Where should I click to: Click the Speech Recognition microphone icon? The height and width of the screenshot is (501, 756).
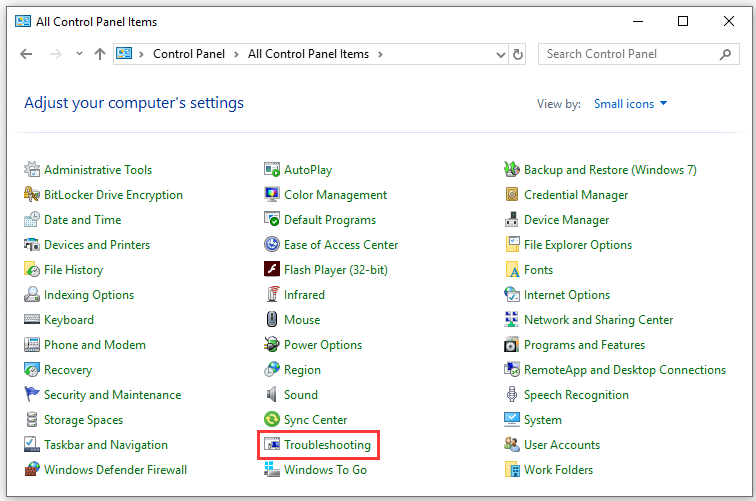point(512,394)
